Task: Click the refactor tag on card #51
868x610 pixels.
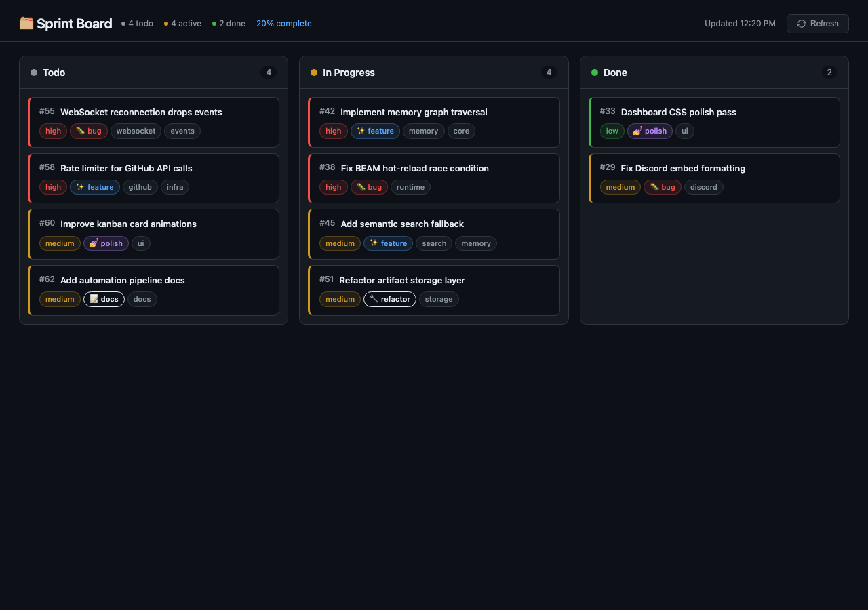Action: tap(390, 300)
